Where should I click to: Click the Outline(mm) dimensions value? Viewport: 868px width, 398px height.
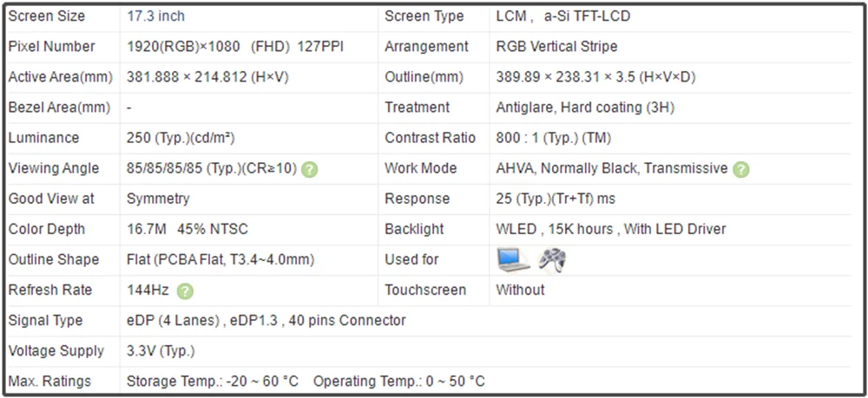(x=595, y=77)
